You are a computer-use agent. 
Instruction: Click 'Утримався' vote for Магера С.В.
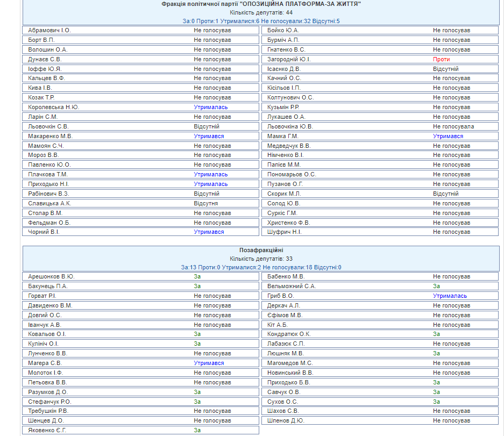click(209, 363)
